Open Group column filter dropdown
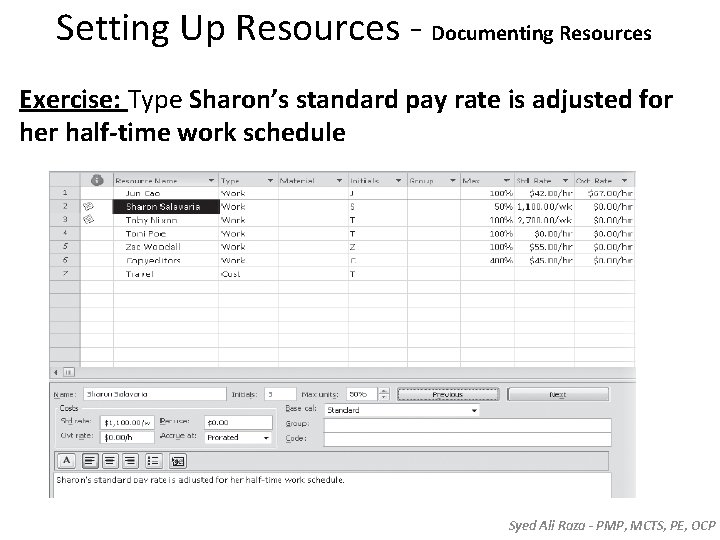This screenshot has height=540, width=720. pos(452,180)
